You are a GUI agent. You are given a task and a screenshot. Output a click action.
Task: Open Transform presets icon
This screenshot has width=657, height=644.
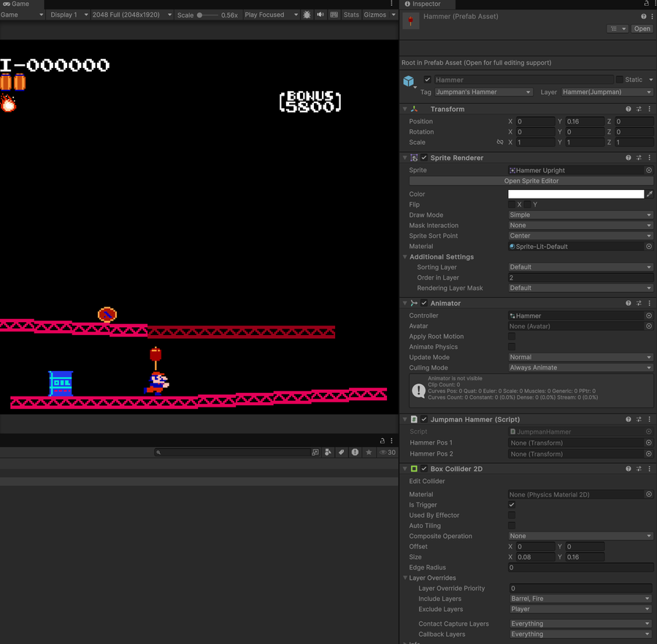(x=639, y=109)
